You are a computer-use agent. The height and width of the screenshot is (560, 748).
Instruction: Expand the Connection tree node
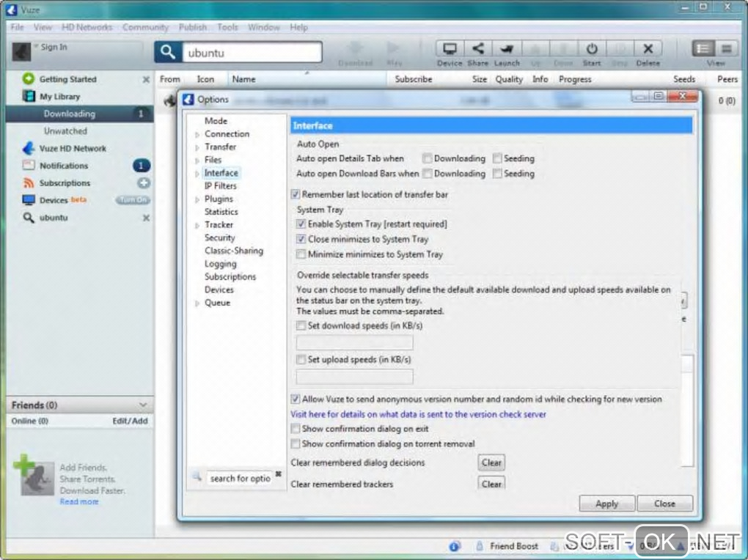tap(197, 135)
